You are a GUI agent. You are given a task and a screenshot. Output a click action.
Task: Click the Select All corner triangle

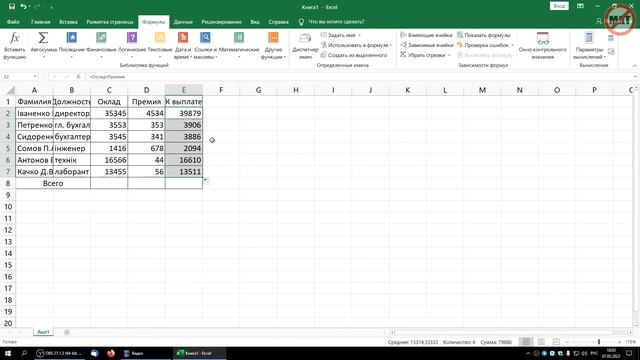(x=11, y=90)
